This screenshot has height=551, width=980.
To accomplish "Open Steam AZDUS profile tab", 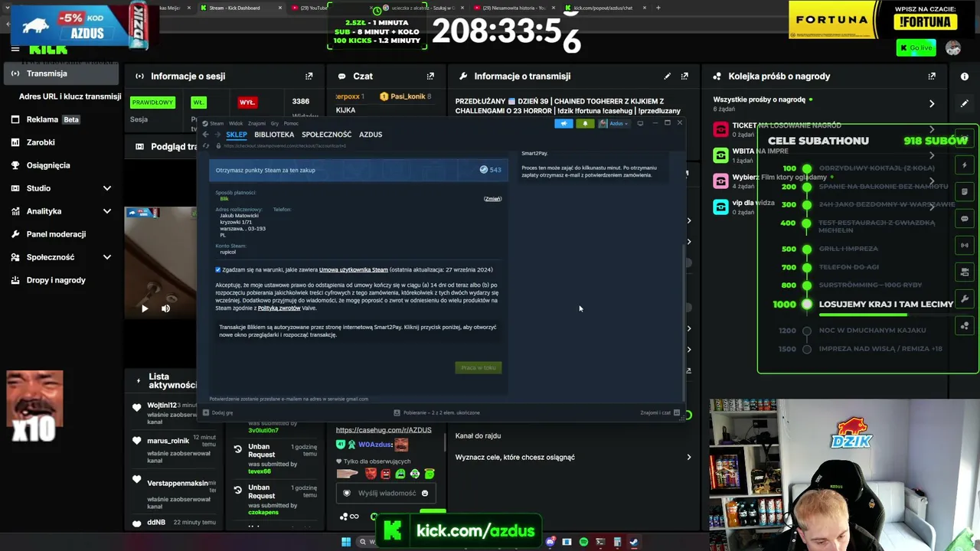I will click(371, 135).
